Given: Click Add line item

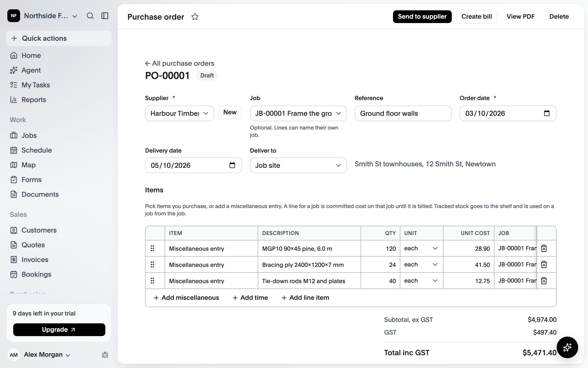Looking at the screenshot, I should 306,298.
